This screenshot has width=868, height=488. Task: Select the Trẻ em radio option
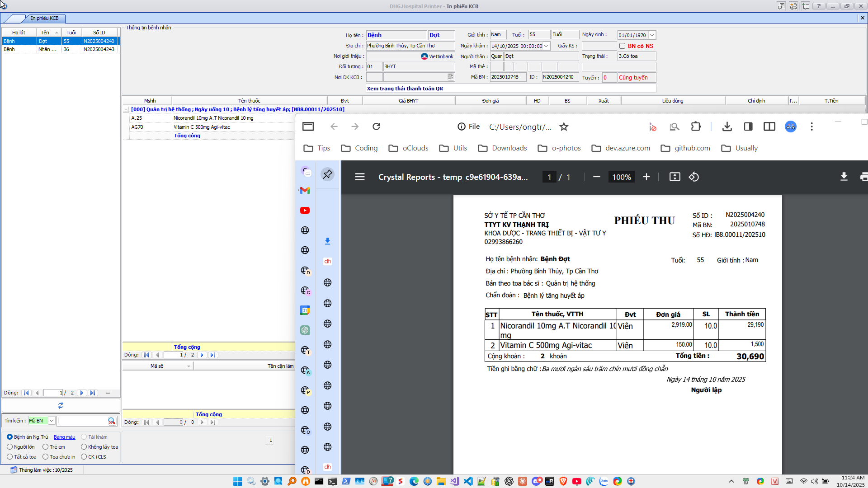(45, 447)
